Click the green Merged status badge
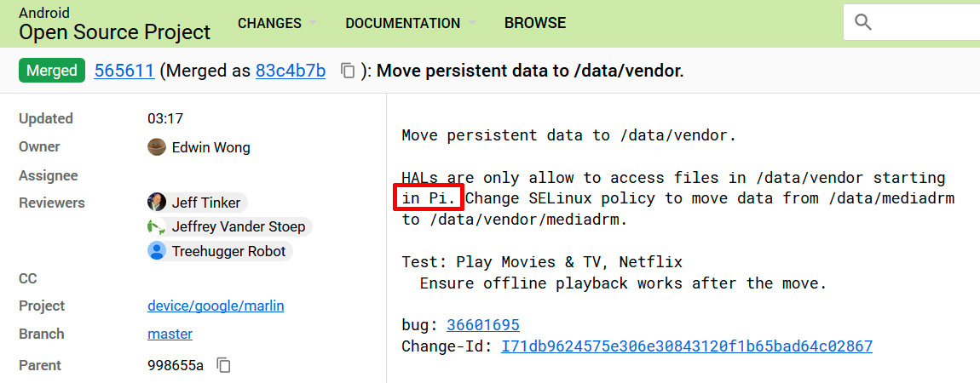This screenshot has height=383, width=980. click(x=52, y=71)
